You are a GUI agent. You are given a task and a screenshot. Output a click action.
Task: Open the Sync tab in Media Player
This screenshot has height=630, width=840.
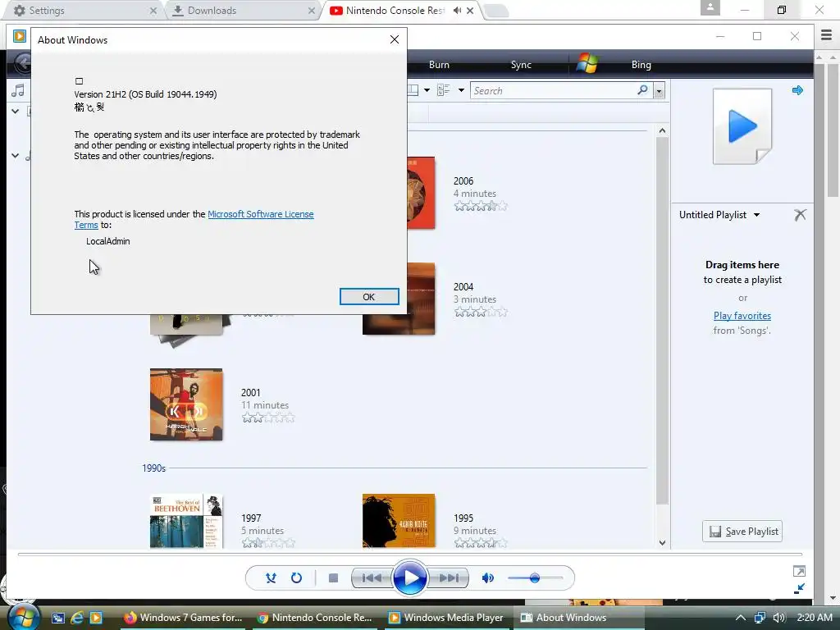coord(521,65)
